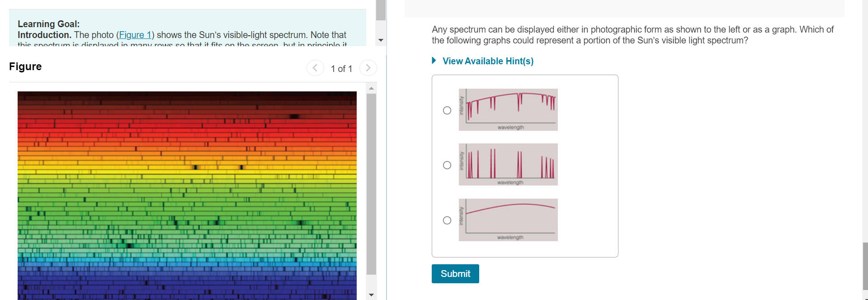Go to the previous figure arrow
868x300 pixels.
click(315, 68)
